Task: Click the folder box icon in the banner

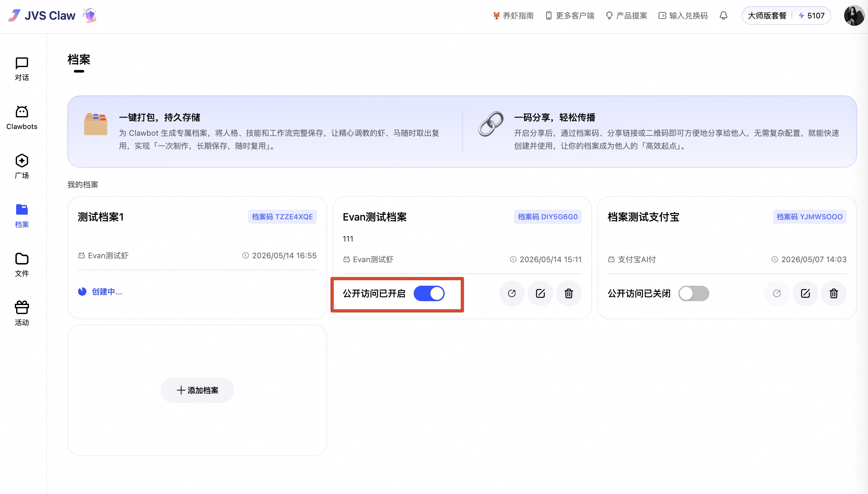Action: click(x=96, y=124)
